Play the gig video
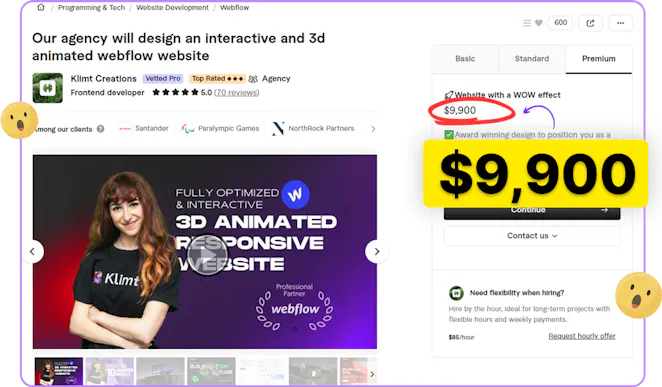662x387 pixels. tap(207, 255)
